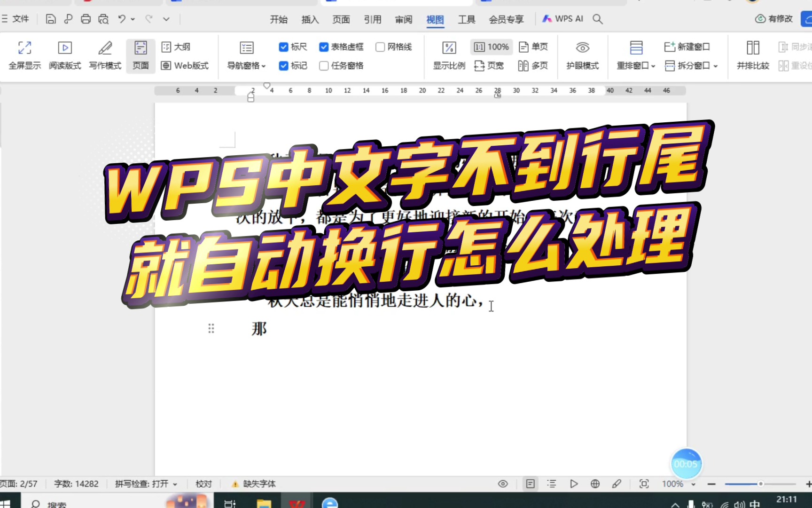812x508 pixels.
Task: Click the Save icon in quick toolbar
Action: (51, 19)
